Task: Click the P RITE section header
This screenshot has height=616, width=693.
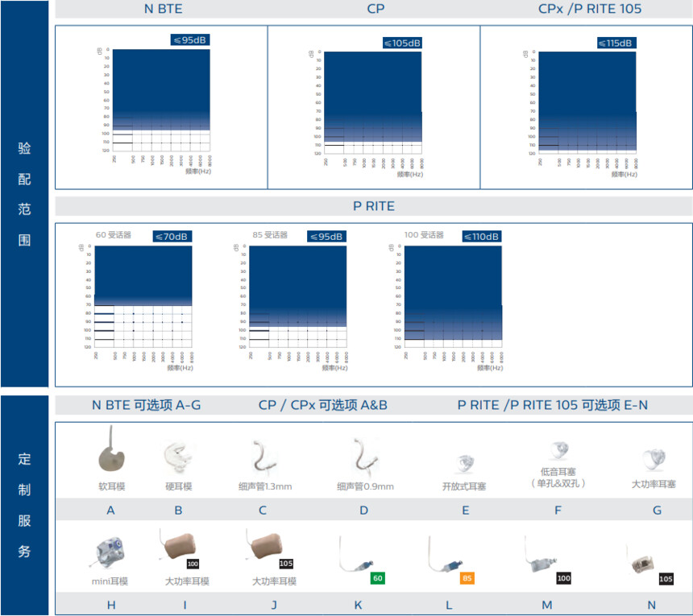Action: 374,206
